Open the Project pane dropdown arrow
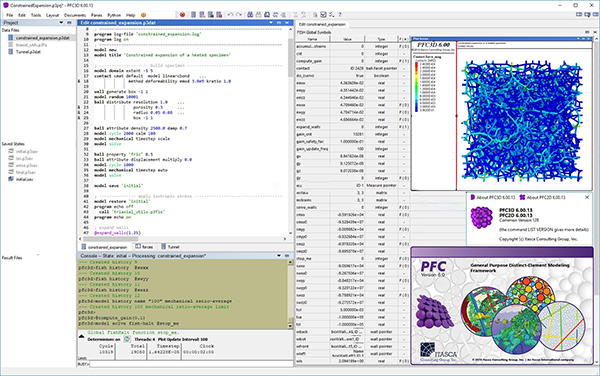 tap(61, 23)
